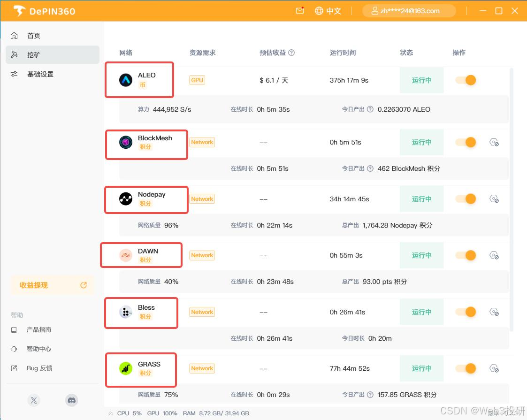This screenshot has height=420, width=527.
Task: Click the GRASS network logo icon
Action: click(x=126, y=368)
